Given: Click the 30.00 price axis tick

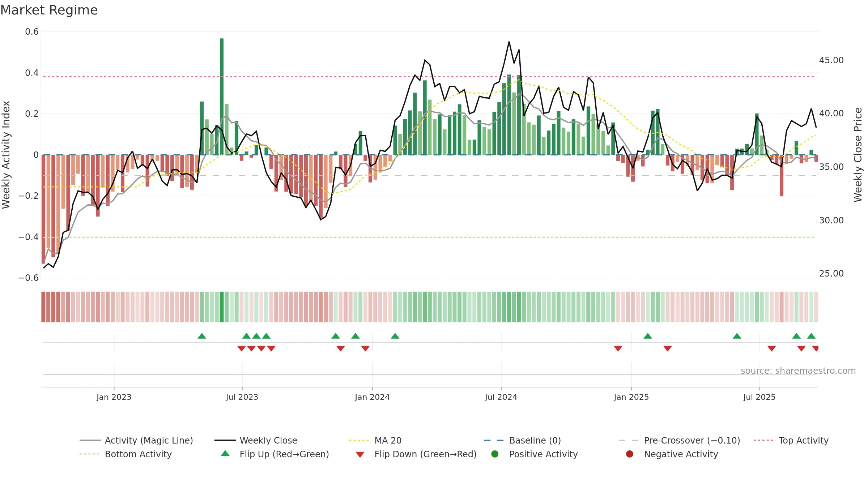Looking at the screenshot, I should pyautogui.click(x=831, y=220).
